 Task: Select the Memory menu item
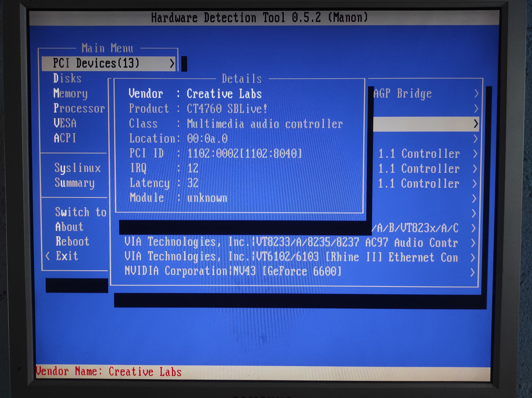pyautogui.click(x=70, y=94)
